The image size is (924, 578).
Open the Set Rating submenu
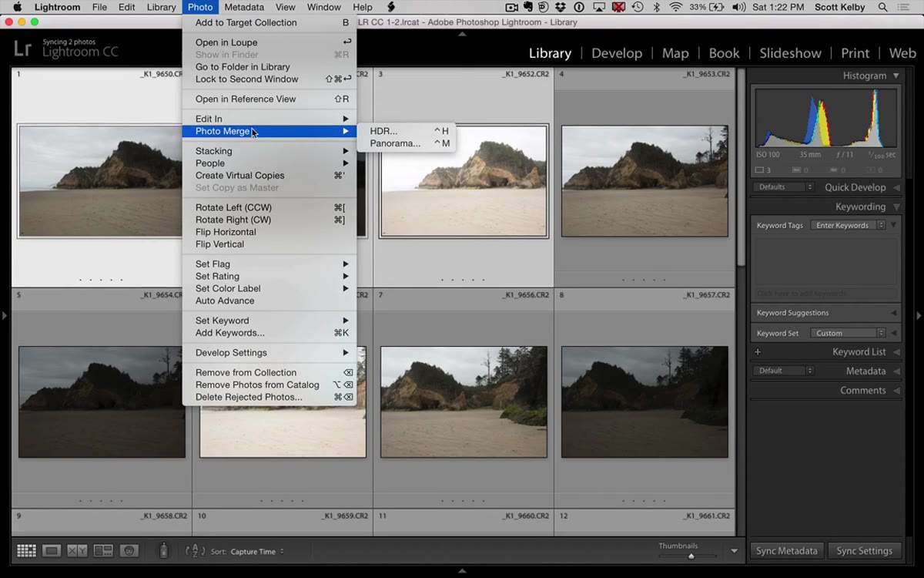tap(269, 277)
